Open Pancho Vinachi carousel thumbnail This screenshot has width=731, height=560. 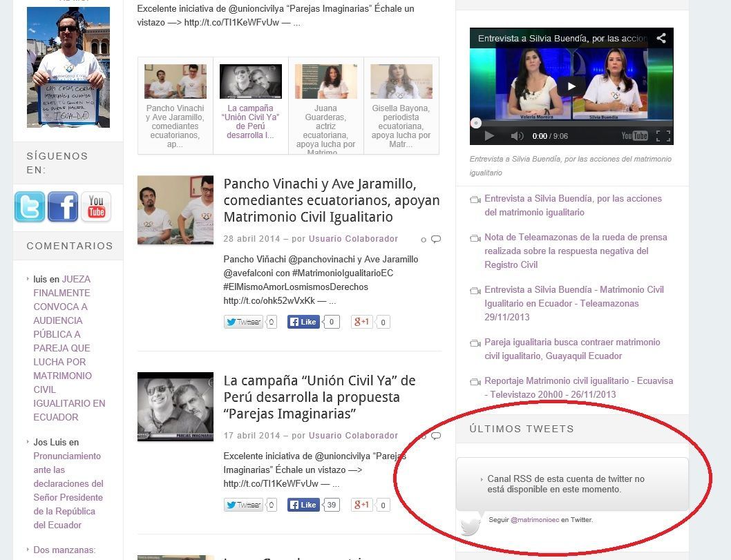pyautogui.click(x=175, y=81)
